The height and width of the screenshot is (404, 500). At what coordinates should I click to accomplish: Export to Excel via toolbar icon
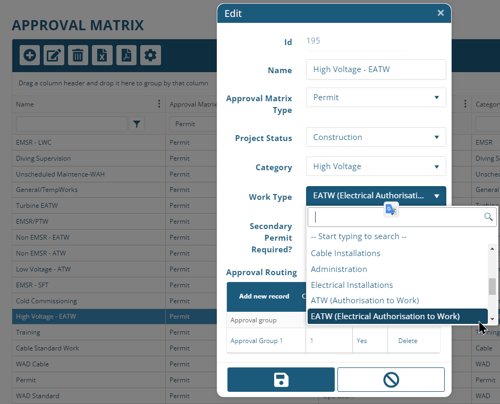[x=102, y=55]
